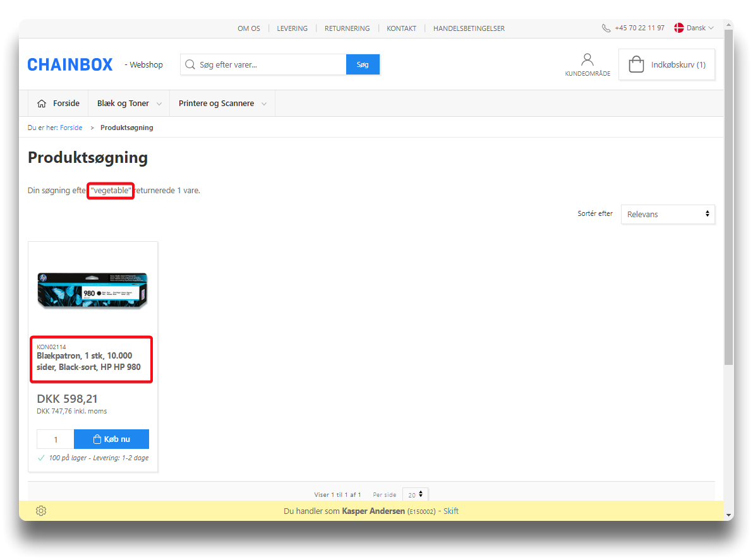Screen dimensions: 753x560
Task: Click the customer area person icon
Action: click(587, 60)
